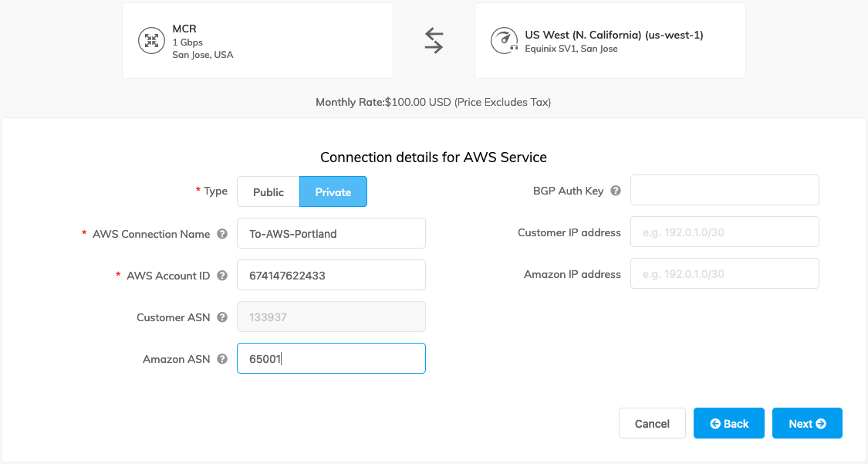Click the Amazon IP address input

724,273
